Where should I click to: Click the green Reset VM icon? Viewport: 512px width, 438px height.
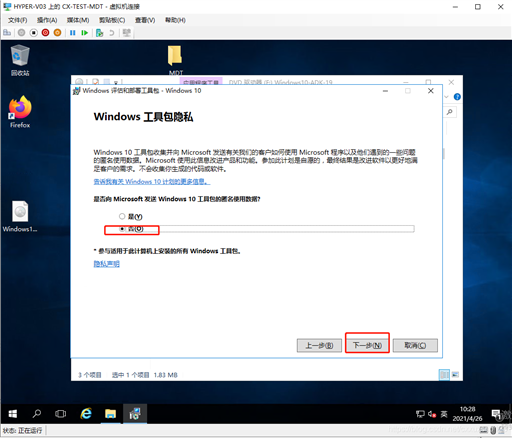(x=85, y=33)
